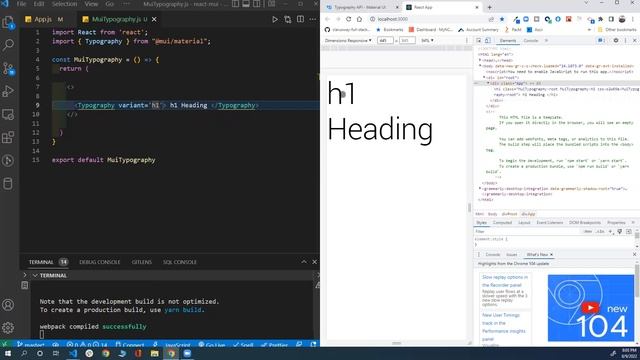Viewport: 640px width, 360px height.
Task: Focus the localhost:3000 address bar
Action: 429,19
